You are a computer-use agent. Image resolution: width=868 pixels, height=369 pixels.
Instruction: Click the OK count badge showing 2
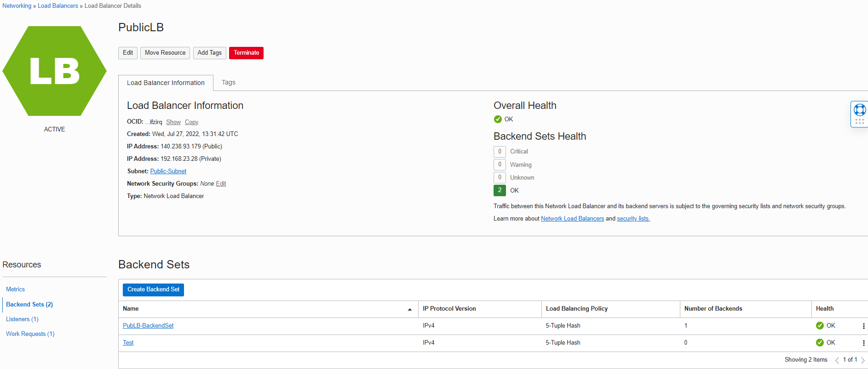(500, 190)
